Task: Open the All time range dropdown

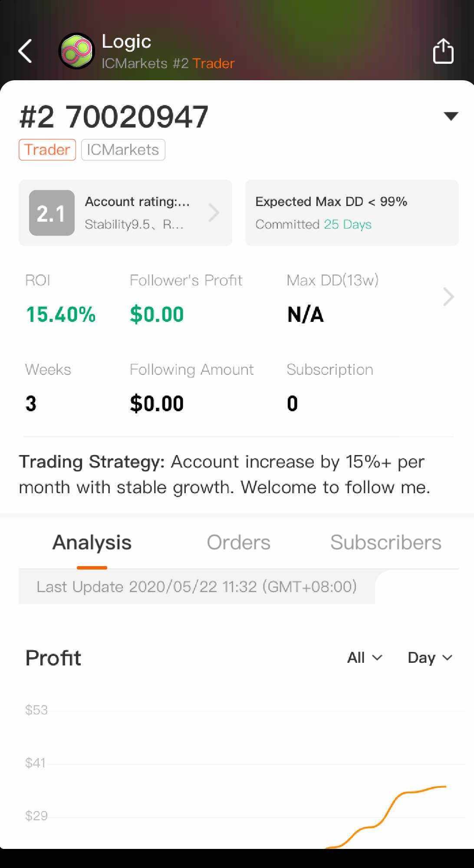Action: point(365,658)
